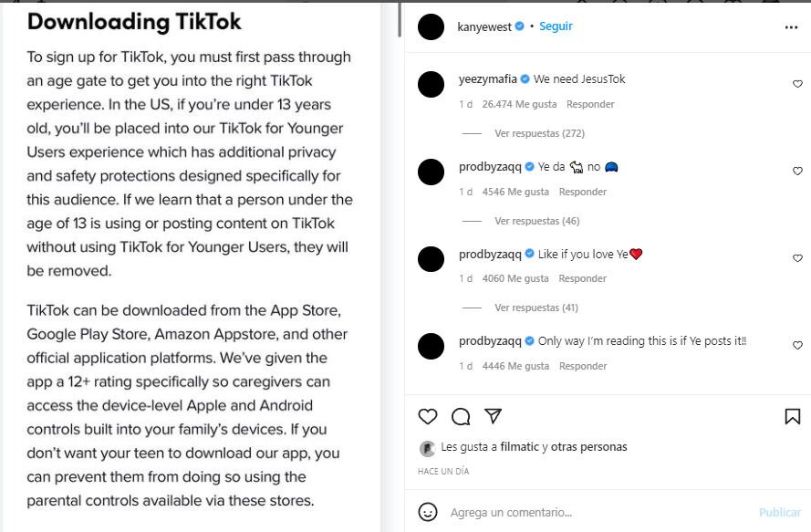The image size is (811, 532).
Task: Like the 'Like if you love Ye' comment
Action: pyautogui.click(x=797, y=258)
